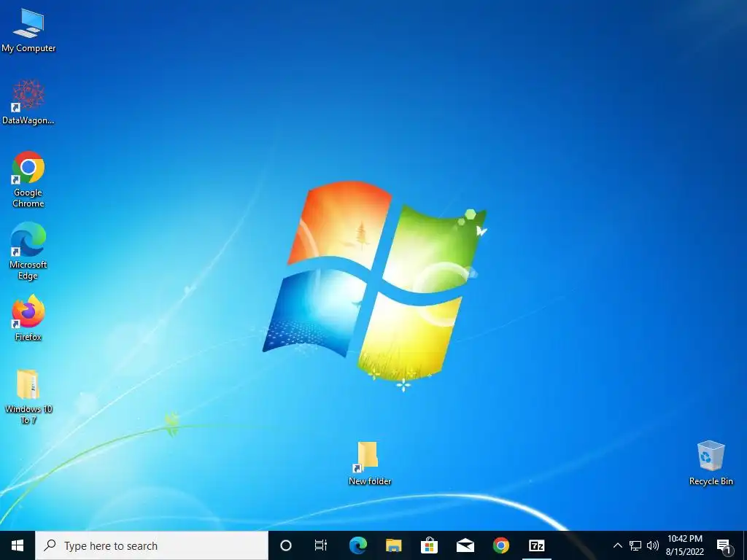
Task: Launch Google Chrome from the taskbar
Action: (500, 545)
